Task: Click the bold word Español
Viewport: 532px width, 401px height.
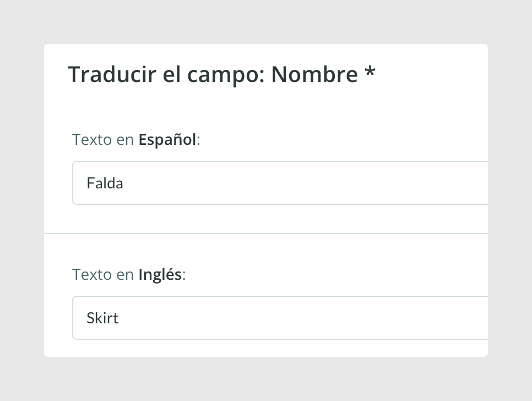Action: click(x=167, y=139)
